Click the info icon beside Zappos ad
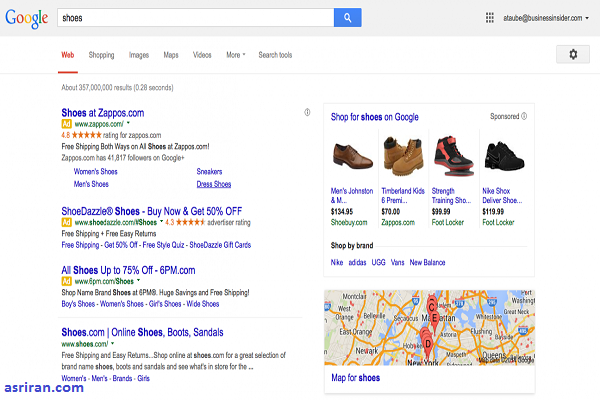Screen dimensions: 600x400 point(307,112)
